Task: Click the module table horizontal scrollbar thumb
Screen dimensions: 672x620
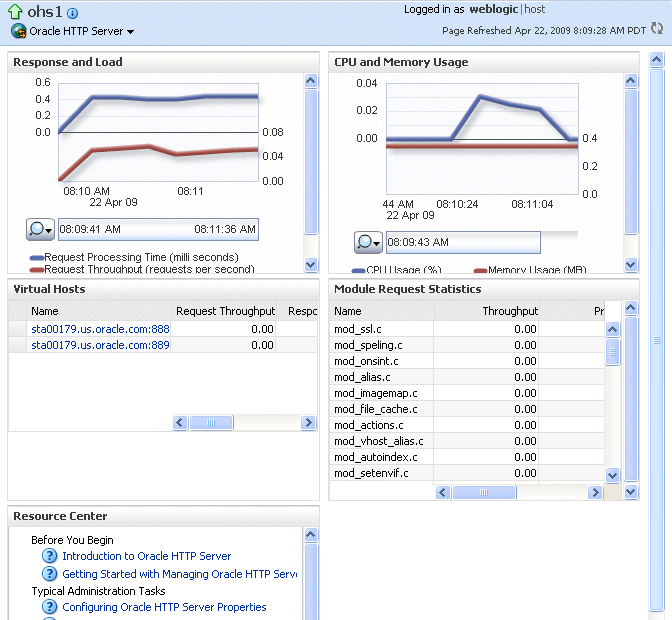Action: pos(484,493)
